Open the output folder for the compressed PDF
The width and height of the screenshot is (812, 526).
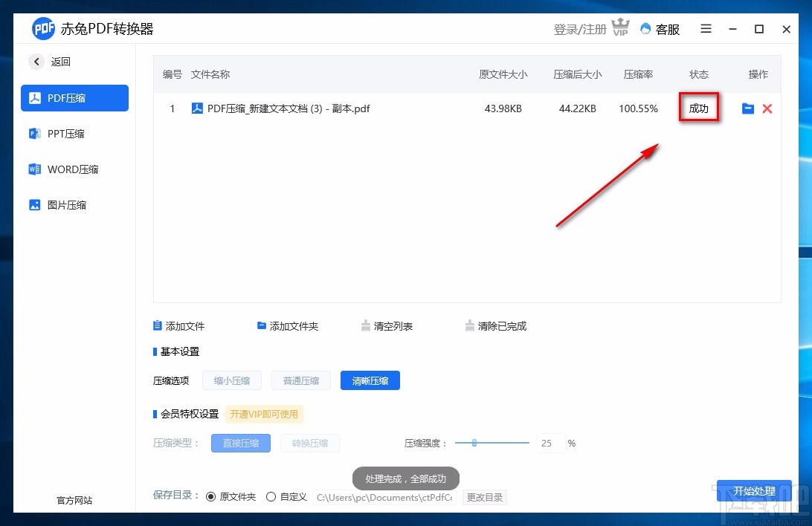pyautogui.click(x=748, y=108)
